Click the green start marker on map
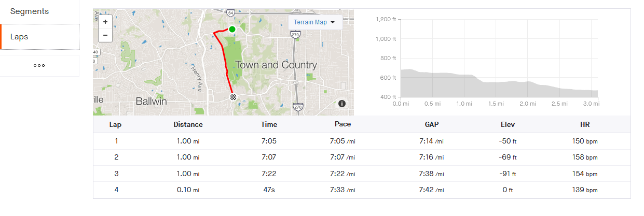The width and height of the screenshot is (644, 216). coord(232,29)
